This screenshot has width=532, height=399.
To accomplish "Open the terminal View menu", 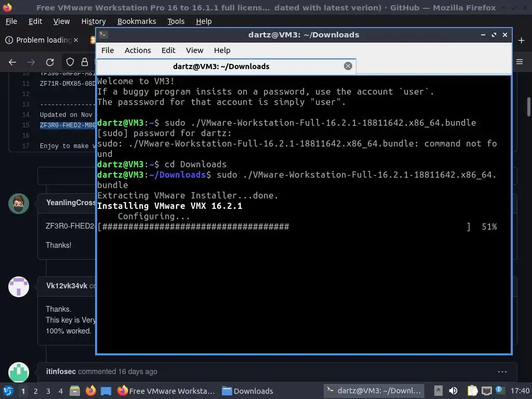I will point(194,50).
